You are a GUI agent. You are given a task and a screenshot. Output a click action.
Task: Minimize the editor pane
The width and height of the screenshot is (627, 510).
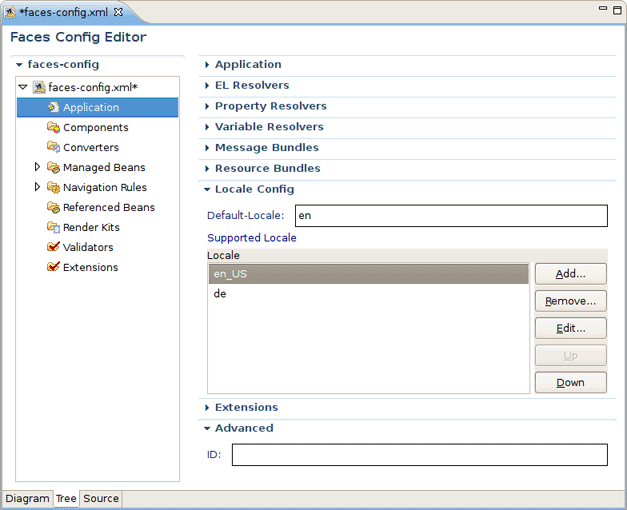pos(603,8)
